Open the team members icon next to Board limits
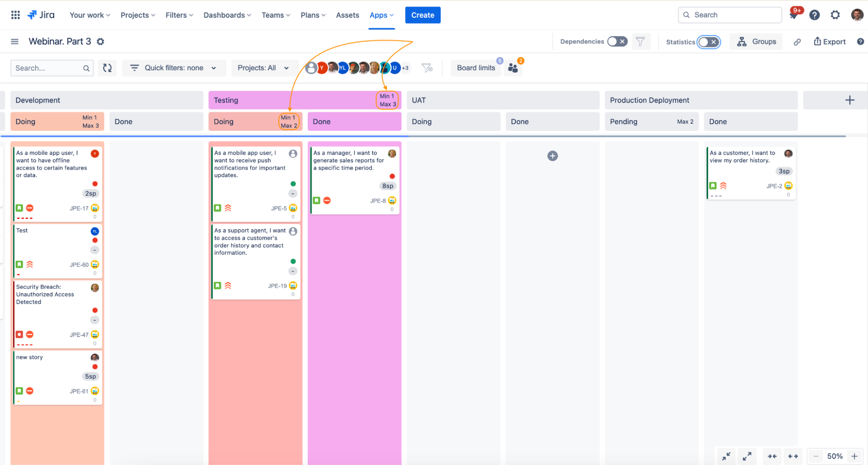 513,68
